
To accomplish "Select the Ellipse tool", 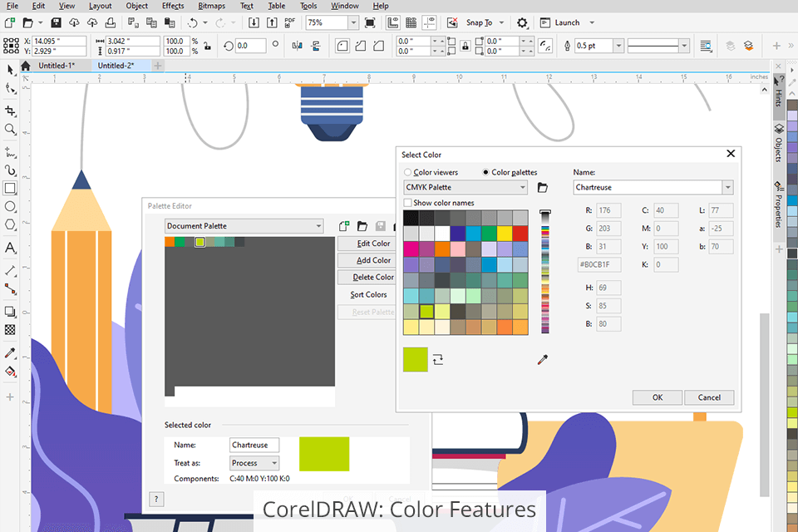I will coord(10,206).
